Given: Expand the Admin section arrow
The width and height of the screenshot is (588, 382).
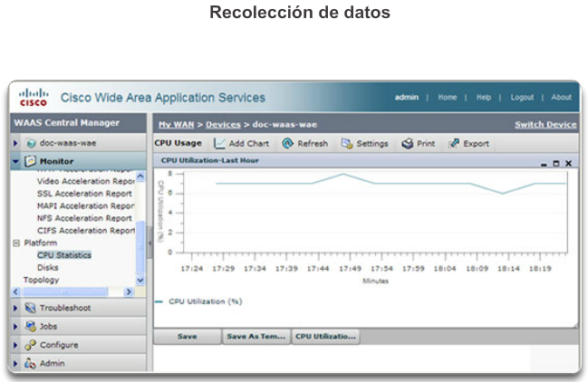Looking at the screenshot, I should coord(15,363).
